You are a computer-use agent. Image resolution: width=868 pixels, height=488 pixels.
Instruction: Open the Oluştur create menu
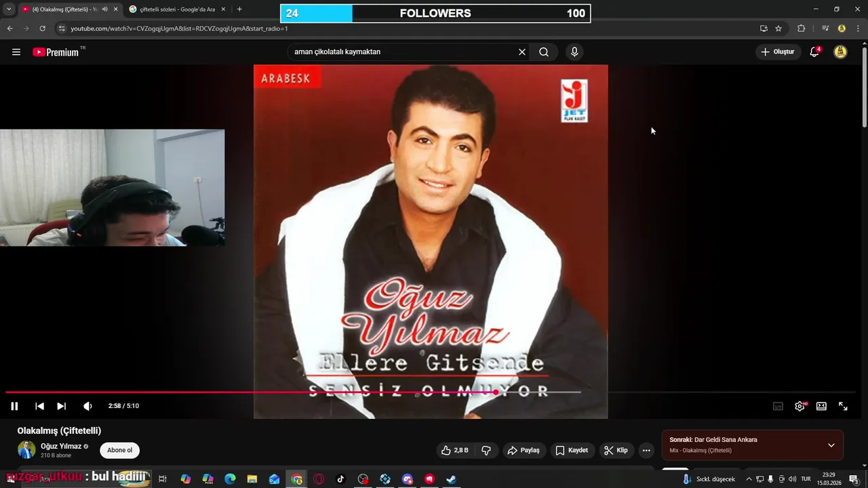[778, 52]
